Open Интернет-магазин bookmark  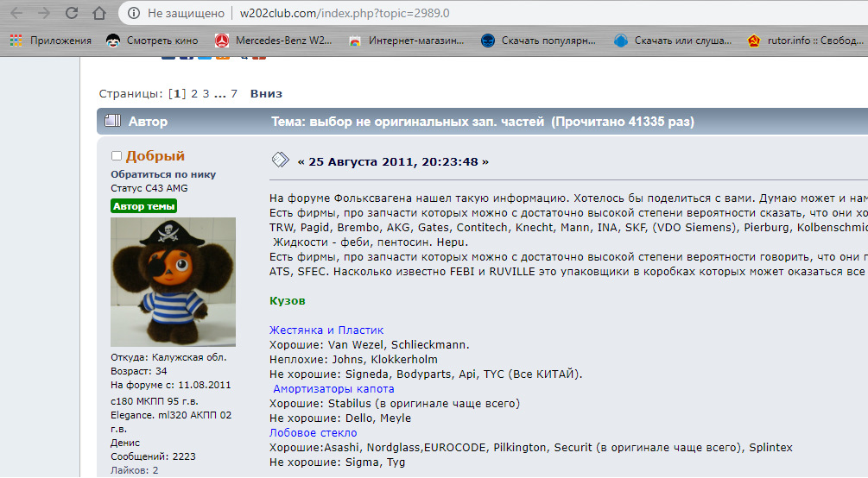pyautogui.click(x=406, y=41)
